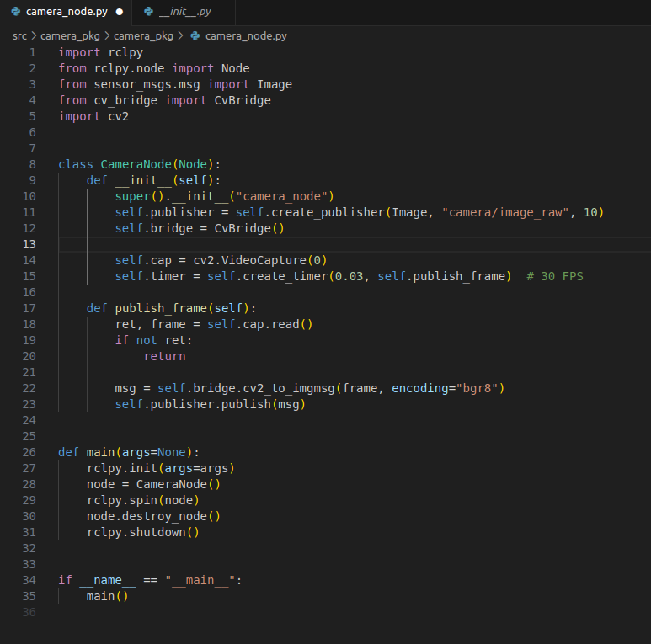Open the camera_node.py breadcrumb file segment

pos(246,36)
